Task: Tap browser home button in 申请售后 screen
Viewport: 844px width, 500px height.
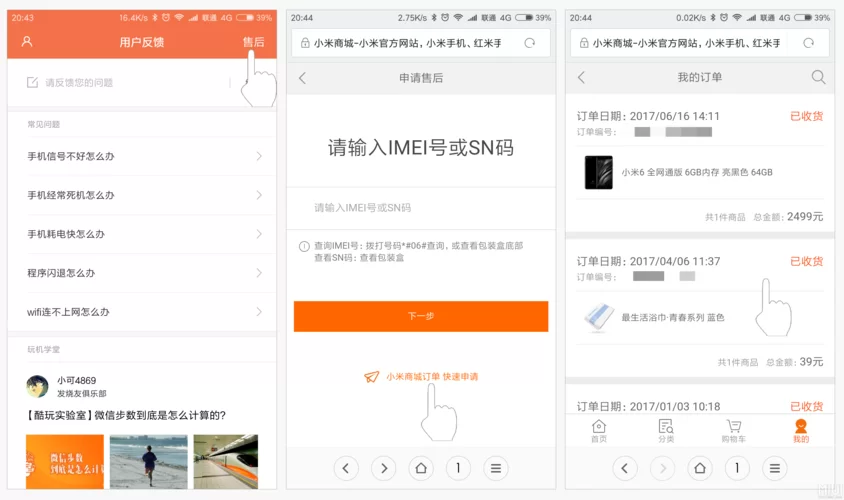Action: 421,468
